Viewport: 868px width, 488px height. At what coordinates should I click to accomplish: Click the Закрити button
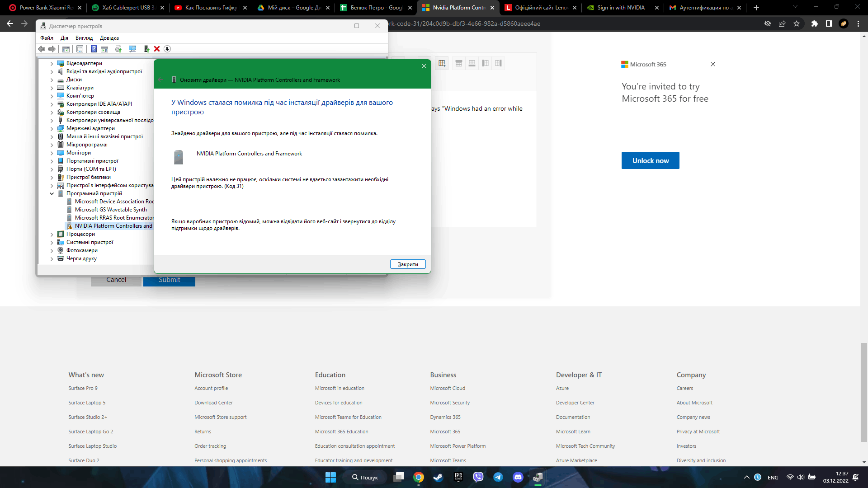pos(407,264)
